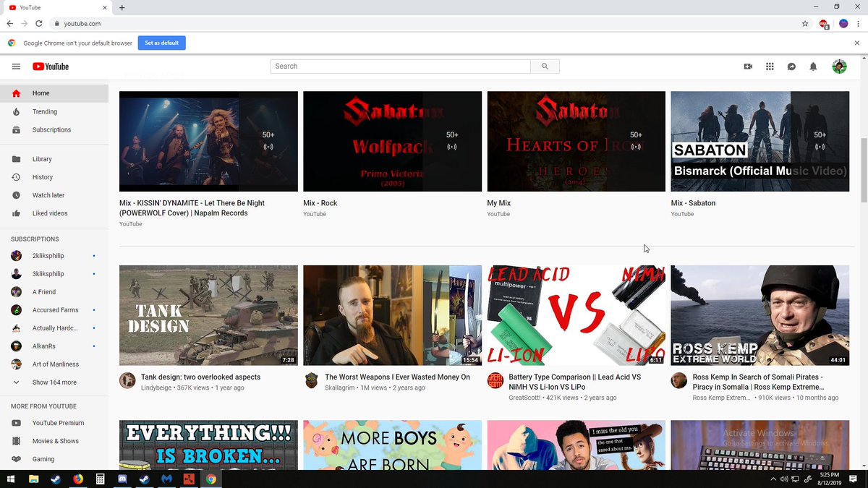The height and width of the screenshot is (488, 868).
Task: Open the Tank Design video thumbnail
Action: pyautogui.click(x=208, y=315)
